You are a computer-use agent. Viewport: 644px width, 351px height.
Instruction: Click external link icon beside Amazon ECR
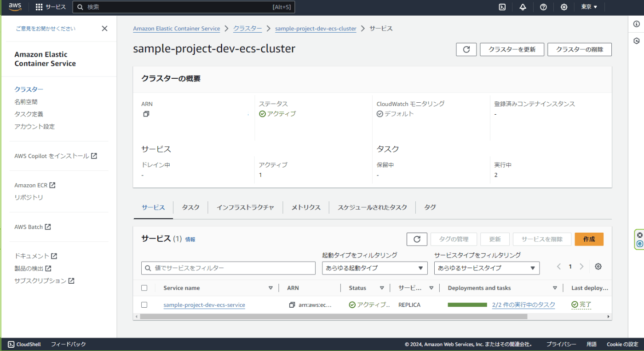click(52, 185)
